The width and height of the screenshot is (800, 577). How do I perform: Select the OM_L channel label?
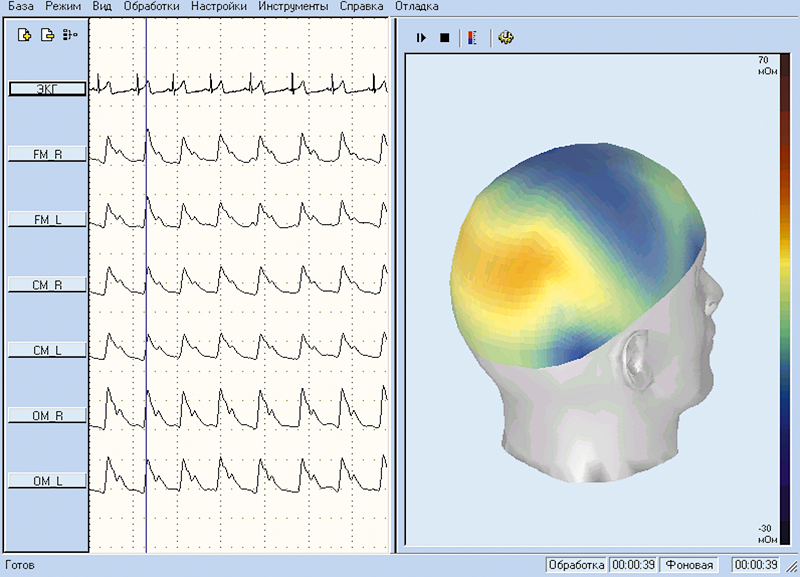pos(46,481)
